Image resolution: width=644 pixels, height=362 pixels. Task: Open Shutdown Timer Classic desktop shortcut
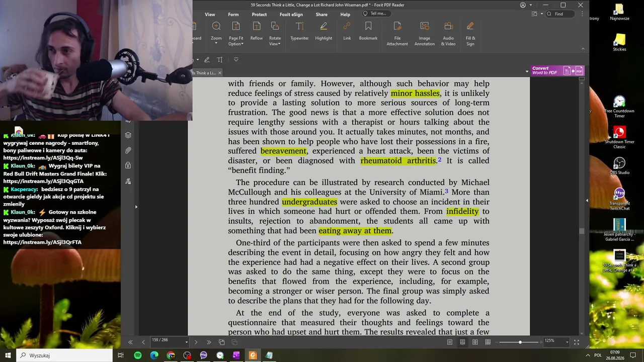tap(619, 137)
